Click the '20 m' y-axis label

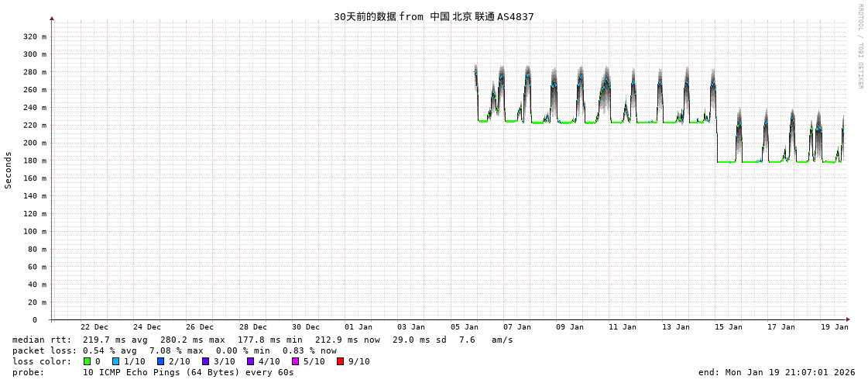pos(38,302)
